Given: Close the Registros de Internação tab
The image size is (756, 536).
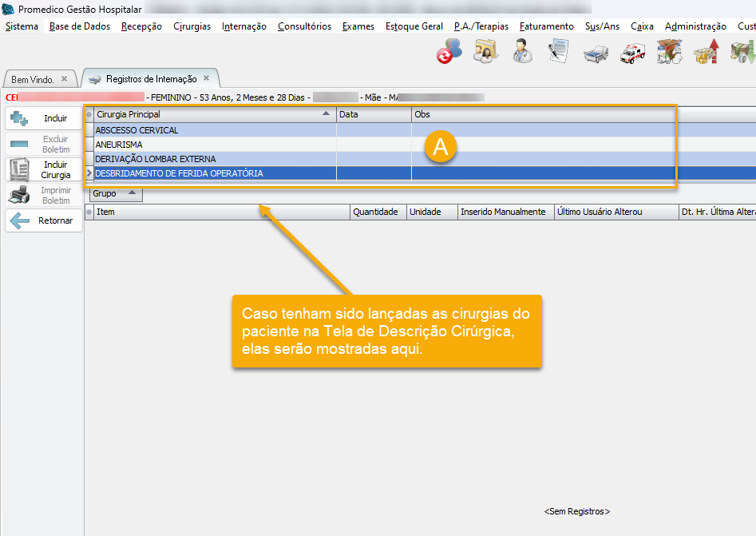Looking at the screenshot, I should 206,78.
